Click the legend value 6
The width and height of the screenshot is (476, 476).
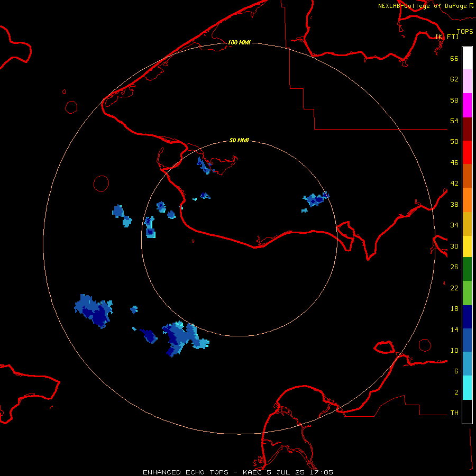(456, 371)
